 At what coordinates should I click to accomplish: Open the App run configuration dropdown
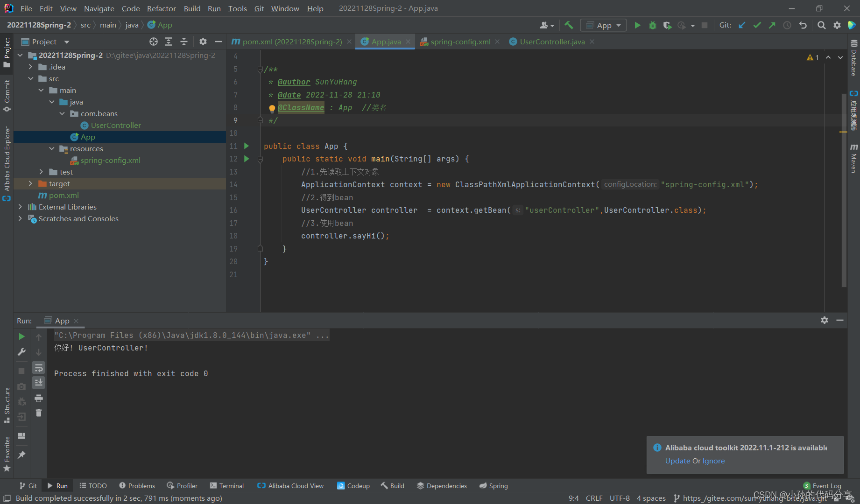click(x=603, y=25)
